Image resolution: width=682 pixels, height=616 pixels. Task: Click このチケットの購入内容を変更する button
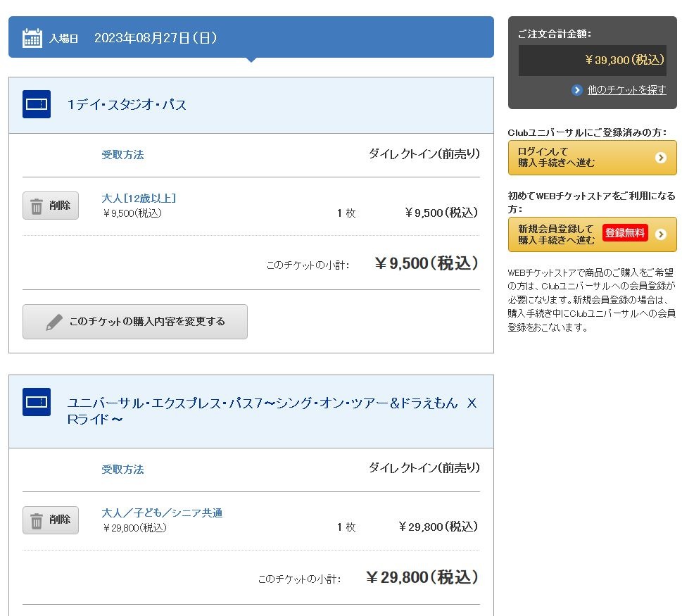coord(135,322)
